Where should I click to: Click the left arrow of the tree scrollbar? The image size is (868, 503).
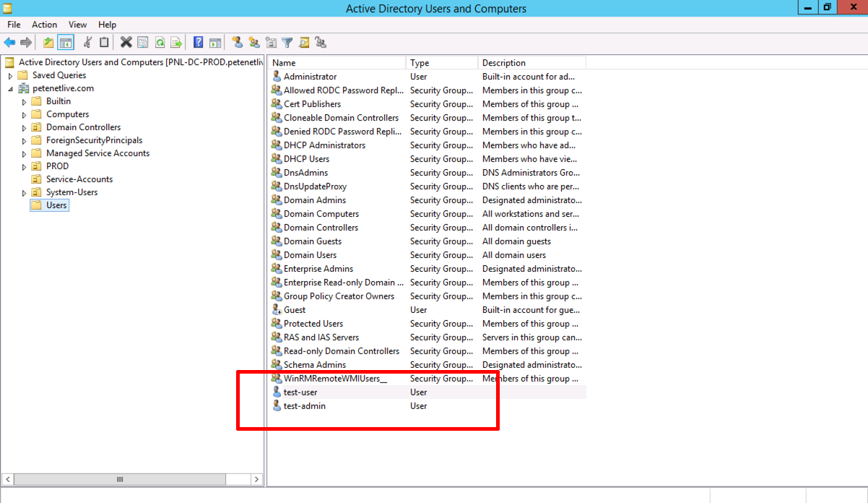pos(9,479)
